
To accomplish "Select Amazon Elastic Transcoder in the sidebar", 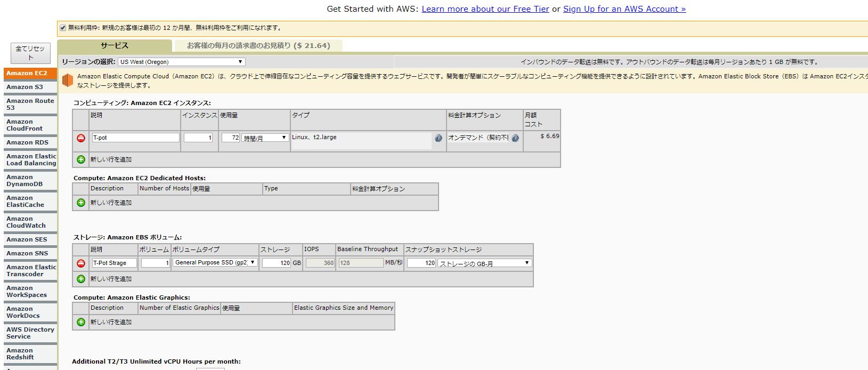I will pos(30,271).
